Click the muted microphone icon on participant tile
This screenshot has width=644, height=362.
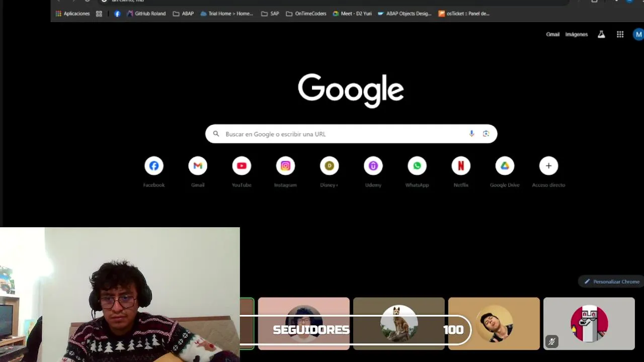tap(552, 341)
